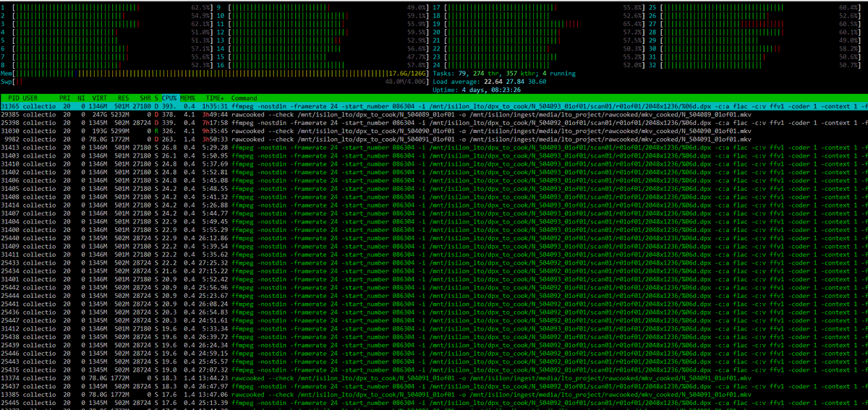Select ffmpeg process row PID 25437
This screenshot has width=868, height=410.
[434, 388]
